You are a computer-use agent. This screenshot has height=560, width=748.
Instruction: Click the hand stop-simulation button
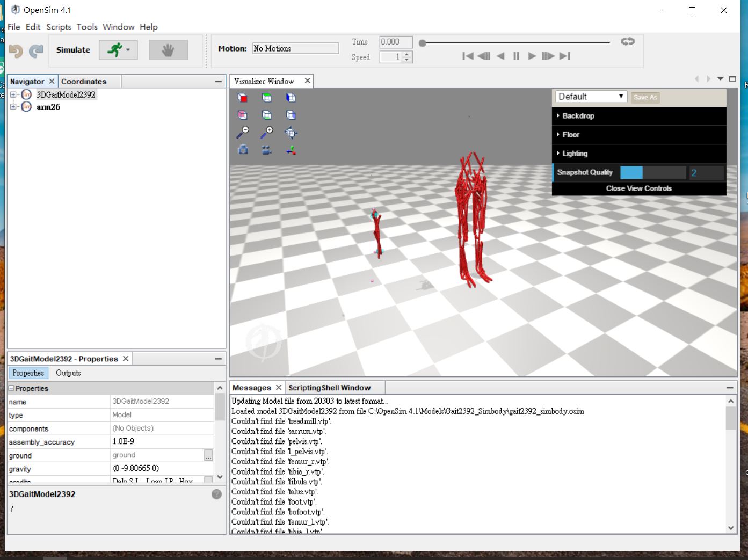coord(169,50)
